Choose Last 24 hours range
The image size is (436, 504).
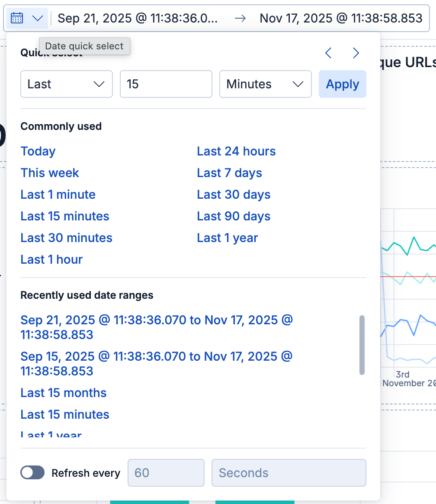236,151
